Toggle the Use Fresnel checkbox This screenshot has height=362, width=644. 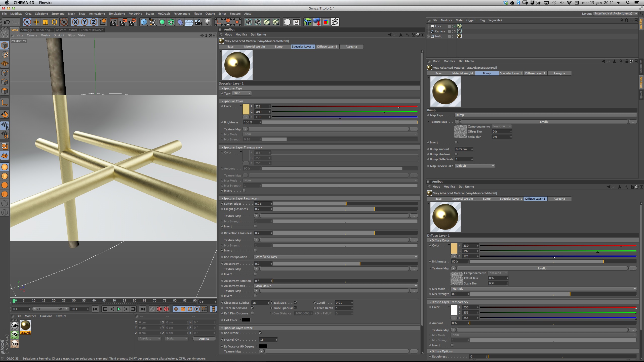point(260,333)
